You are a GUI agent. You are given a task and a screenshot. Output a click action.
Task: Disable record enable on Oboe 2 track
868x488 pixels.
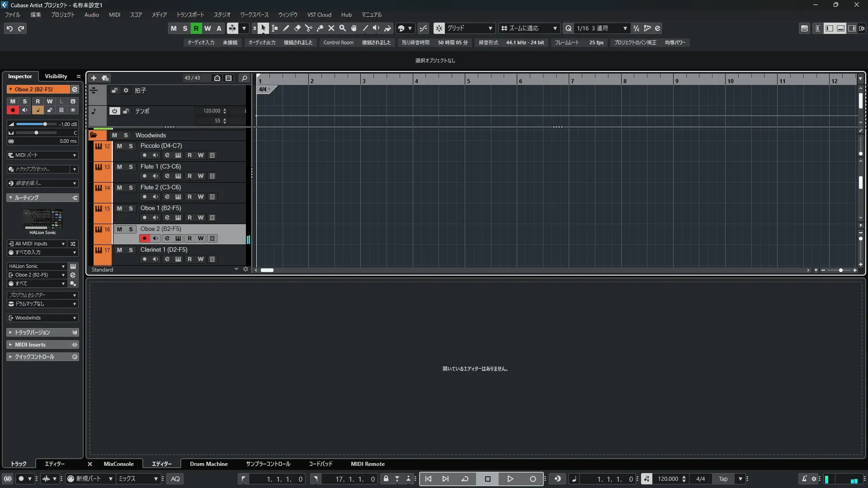pos(144,238)
